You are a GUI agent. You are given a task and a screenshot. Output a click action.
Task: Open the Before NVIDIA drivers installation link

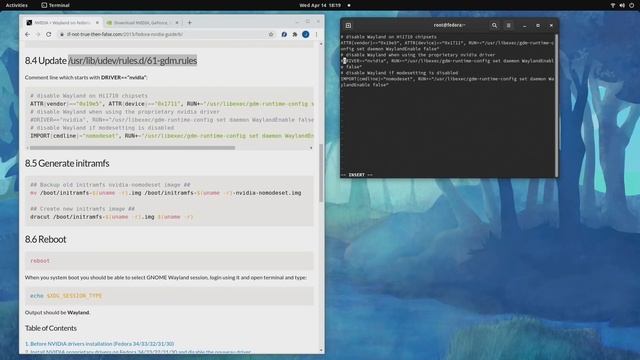coord(100,344)
